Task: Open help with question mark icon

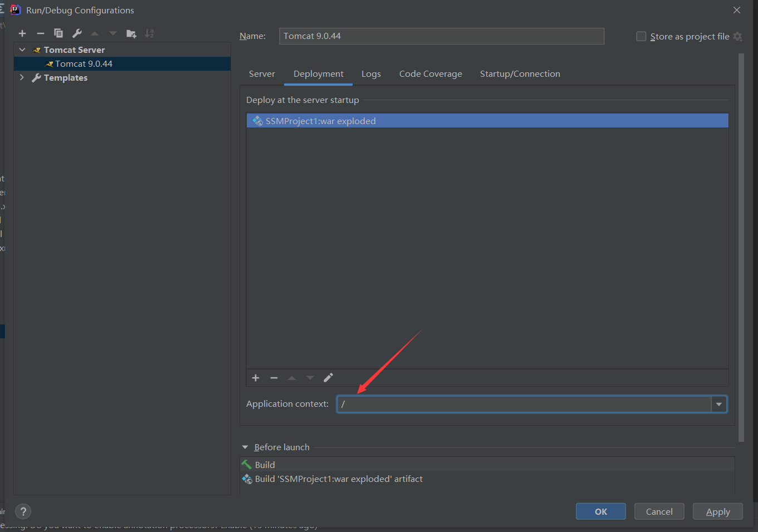Action: (x=23, y=511)
